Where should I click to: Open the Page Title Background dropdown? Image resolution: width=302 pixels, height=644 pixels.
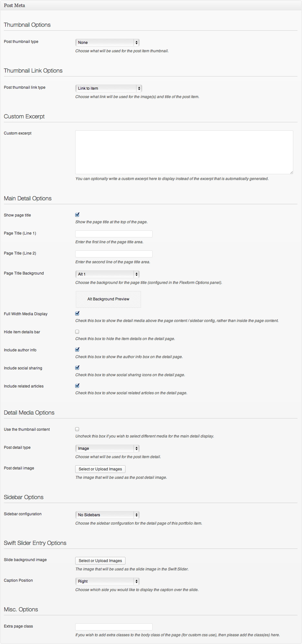[x=107, y=274]
